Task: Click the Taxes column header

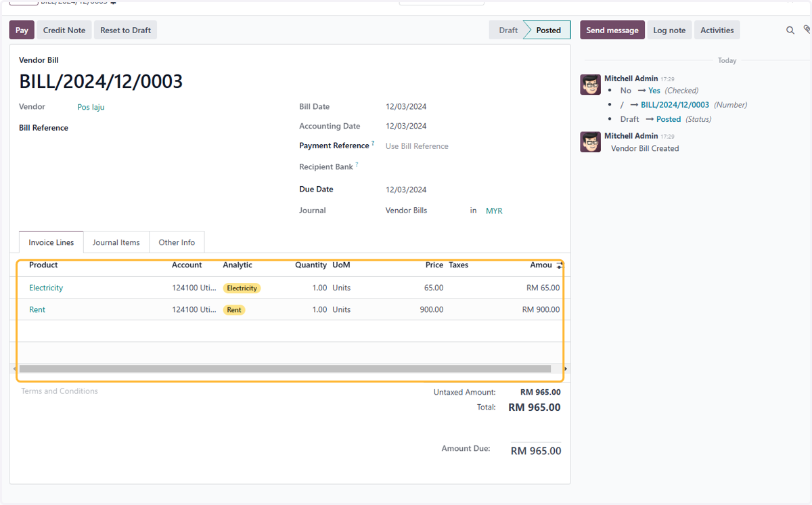Action: [458, 265]
